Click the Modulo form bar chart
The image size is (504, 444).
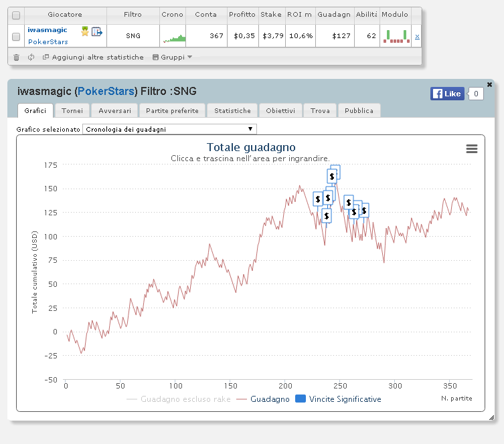coord(396,36)
